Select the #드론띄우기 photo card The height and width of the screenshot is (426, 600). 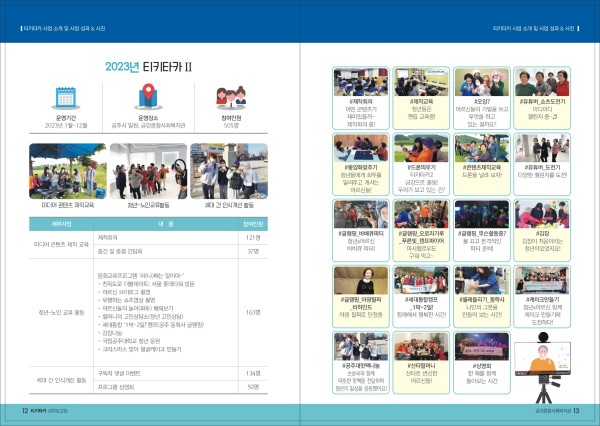[x=420, y=150]
